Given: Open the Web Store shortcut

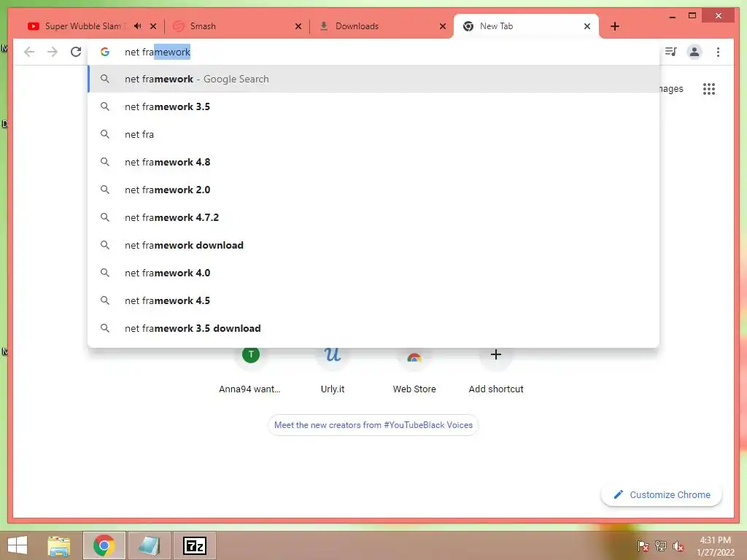Looking at the screenshot, I should [414, 371].
